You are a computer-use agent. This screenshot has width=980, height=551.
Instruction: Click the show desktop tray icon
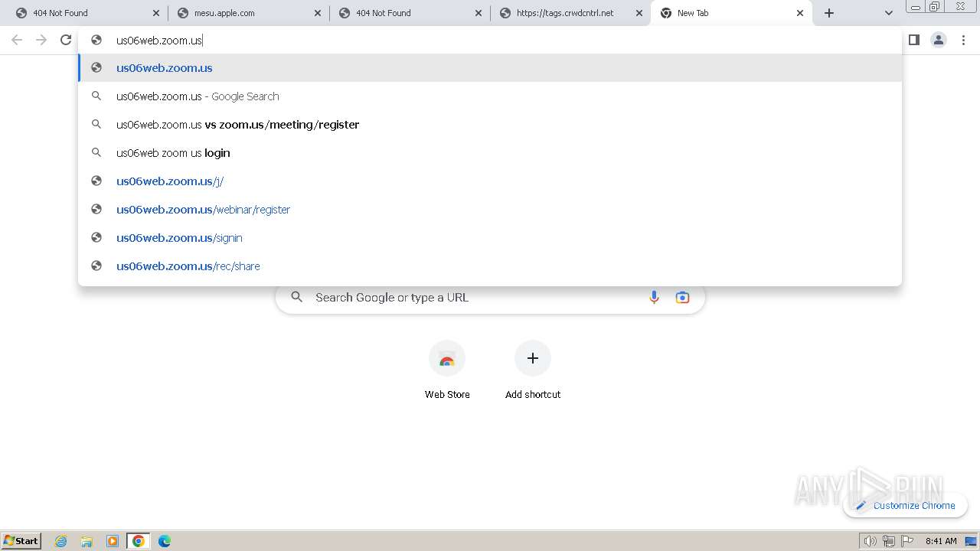coord(971,541)
